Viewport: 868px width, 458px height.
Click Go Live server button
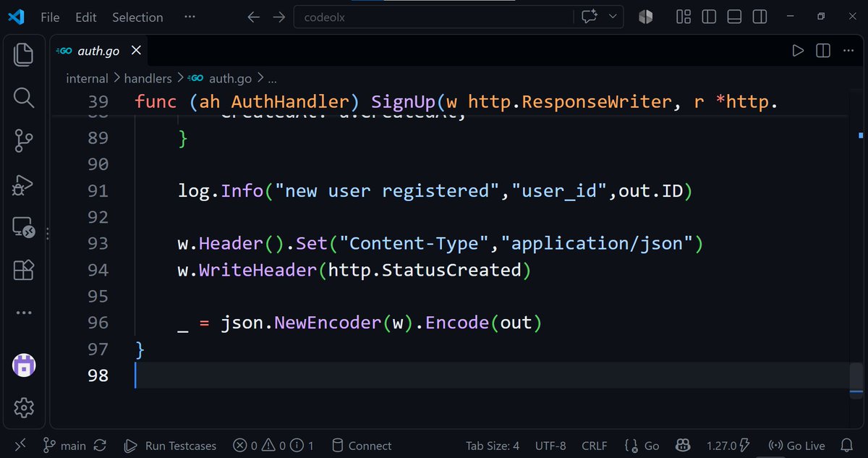point(796,446)
